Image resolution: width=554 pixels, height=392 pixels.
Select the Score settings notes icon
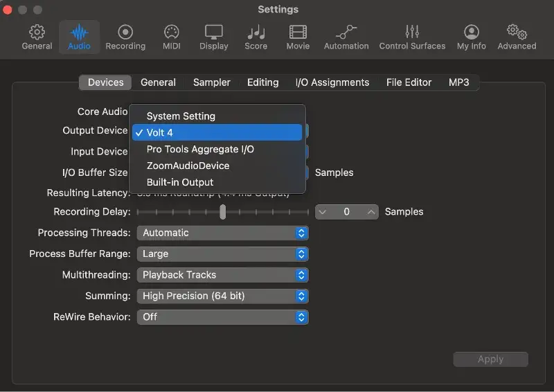coord(256,33)
